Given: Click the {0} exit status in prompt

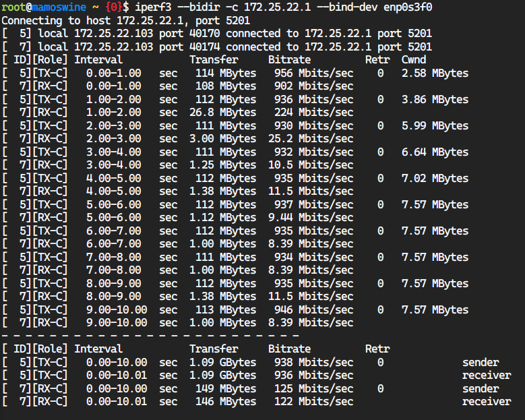Looking at the screenshot, I should click(114, 7).
